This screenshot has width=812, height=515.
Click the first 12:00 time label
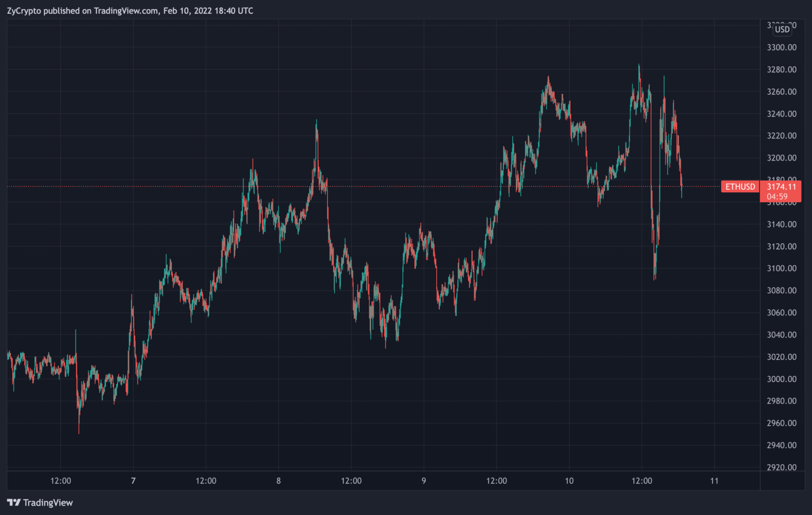[x=61, y=481]
